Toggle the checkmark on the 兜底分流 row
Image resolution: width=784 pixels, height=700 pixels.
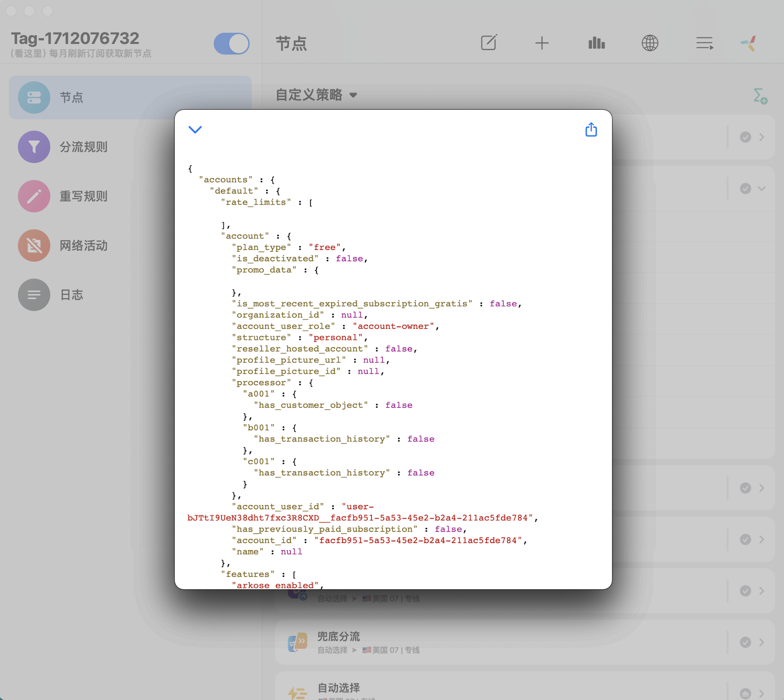pos(745,642)
